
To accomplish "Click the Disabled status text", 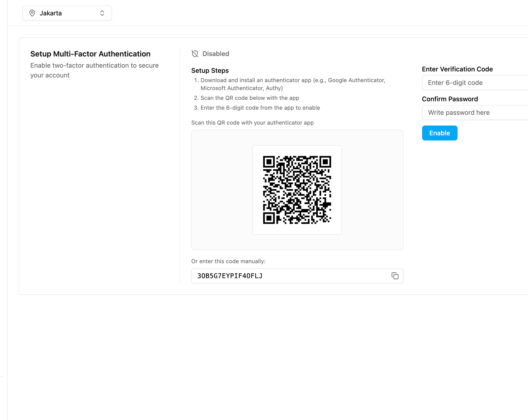I will point(216,54).
